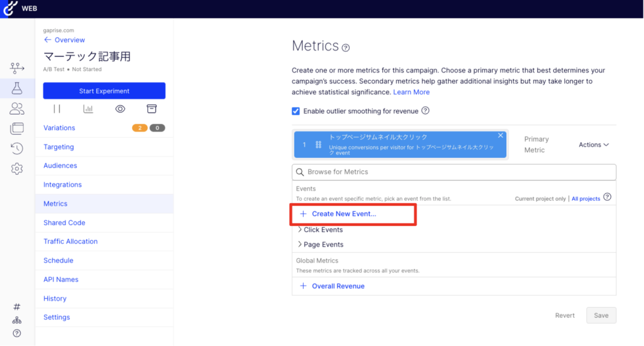The width and height of the screenshot is (644, 346).
Task: Toggle Enable outlier smoothing for revenue checkbox
Action: (x=296, y=111)
